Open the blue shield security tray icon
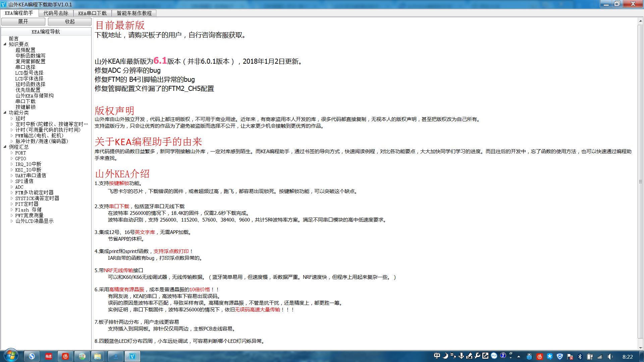The width and height of the screenshot is (644, 362). click(560, 356)
